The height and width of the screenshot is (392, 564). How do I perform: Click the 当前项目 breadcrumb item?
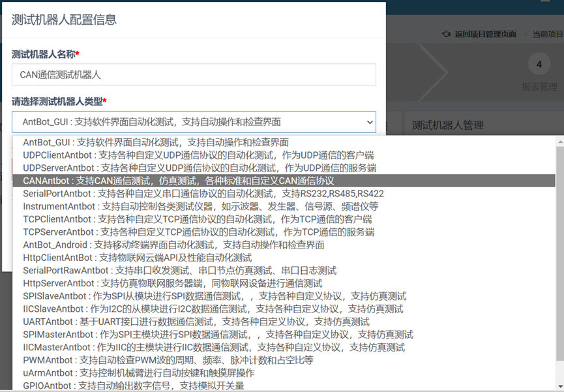coord(548,34)
